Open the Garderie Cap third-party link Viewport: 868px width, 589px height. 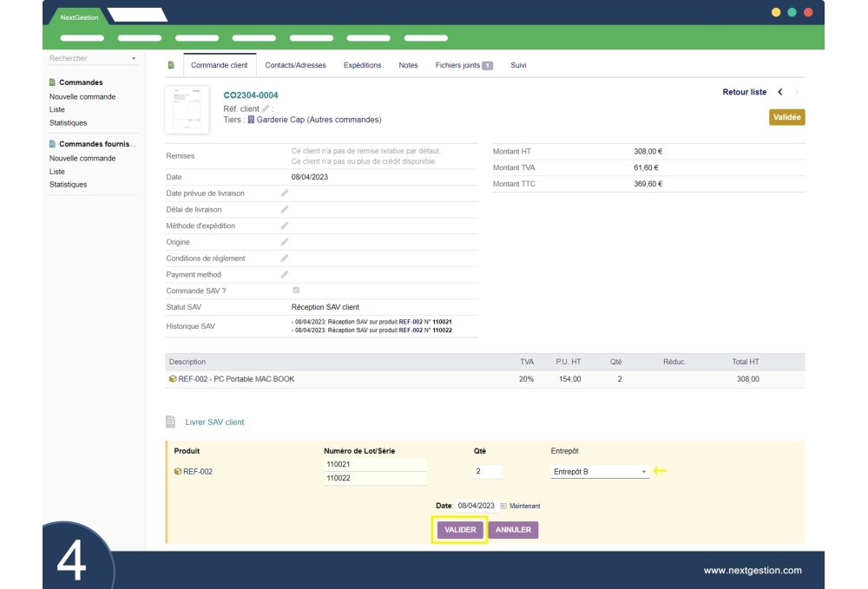click(318, 120)
